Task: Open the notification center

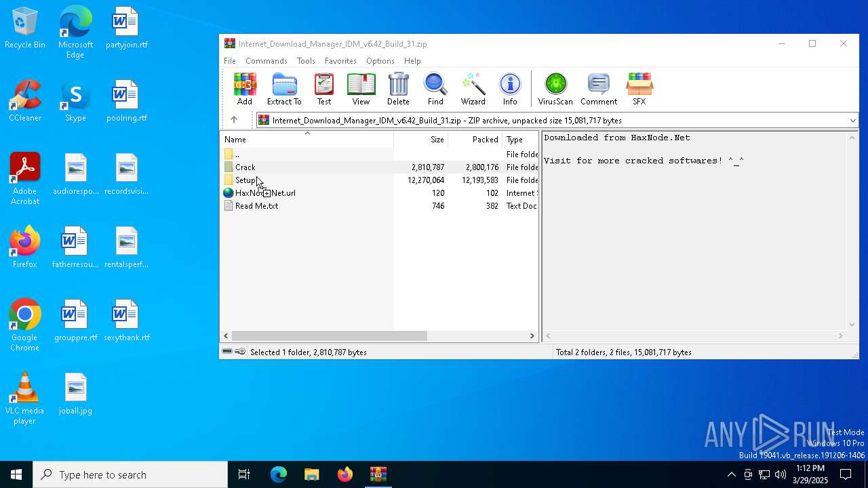Action: (846, 474)
